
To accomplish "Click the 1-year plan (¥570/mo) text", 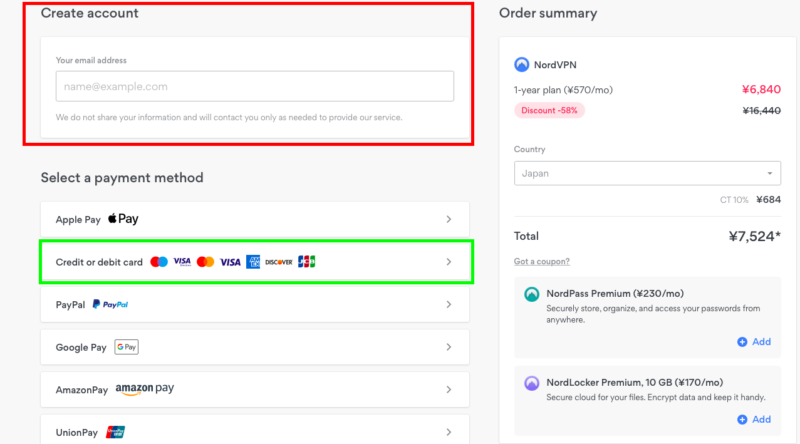I will coord(563,90).
